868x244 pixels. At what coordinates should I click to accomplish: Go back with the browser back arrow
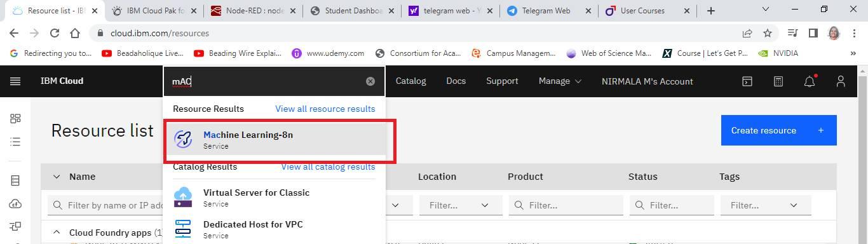pyautogui.click(x=14, y=33)
